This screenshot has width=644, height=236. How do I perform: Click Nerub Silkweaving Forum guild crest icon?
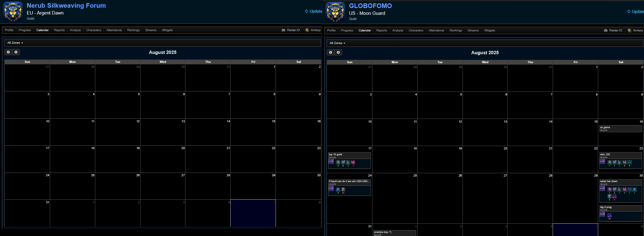(13, 11)
